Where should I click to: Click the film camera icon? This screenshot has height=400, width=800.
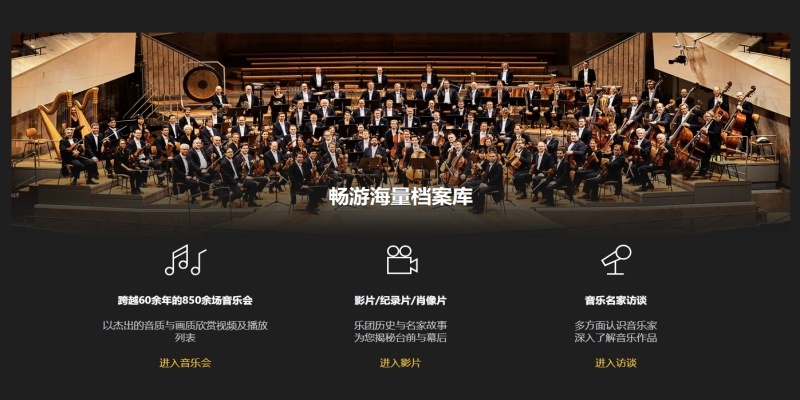pos(402,260)
